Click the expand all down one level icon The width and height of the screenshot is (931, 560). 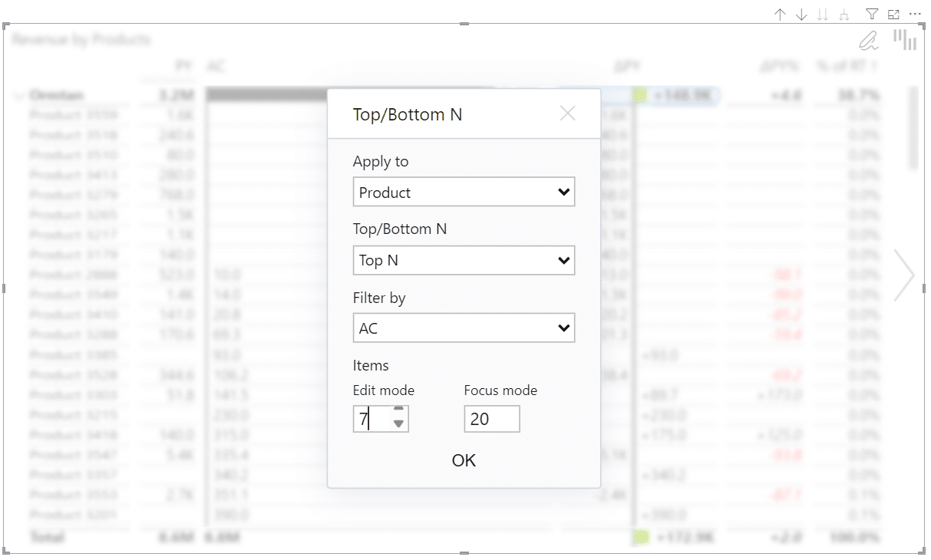pos(844,14)
